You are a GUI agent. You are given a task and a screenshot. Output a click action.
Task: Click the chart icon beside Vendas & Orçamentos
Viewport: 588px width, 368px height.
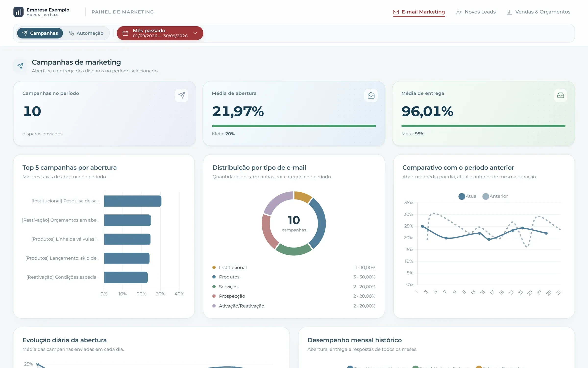[x=509, y=12]
